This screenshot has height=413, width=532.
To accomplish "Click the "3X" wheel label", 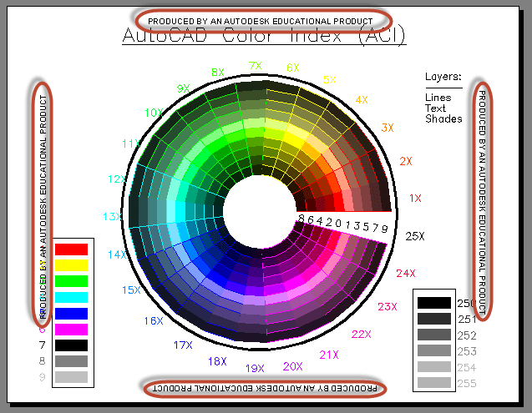I will (388, 128).
